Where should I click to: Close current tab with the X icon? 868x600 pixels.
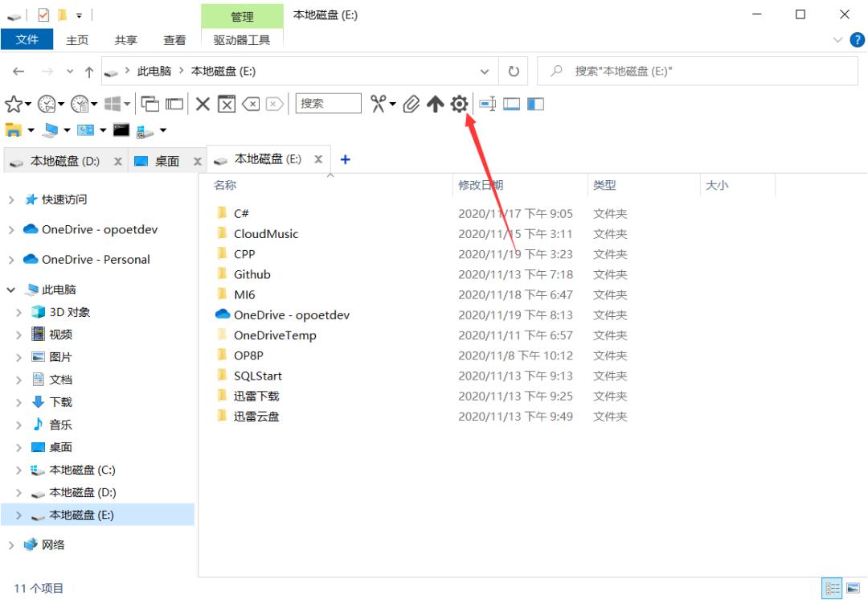(203, 103)
